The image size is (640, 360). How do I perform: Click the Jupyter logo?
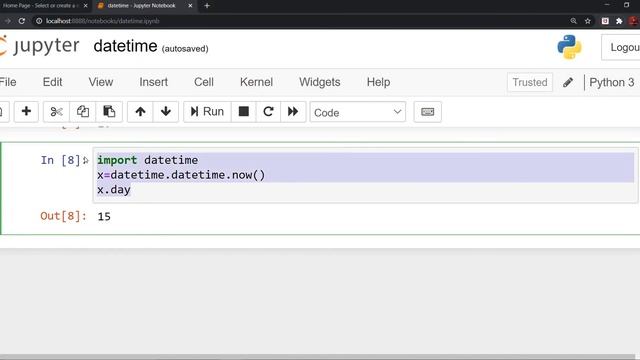pos(40,46)
